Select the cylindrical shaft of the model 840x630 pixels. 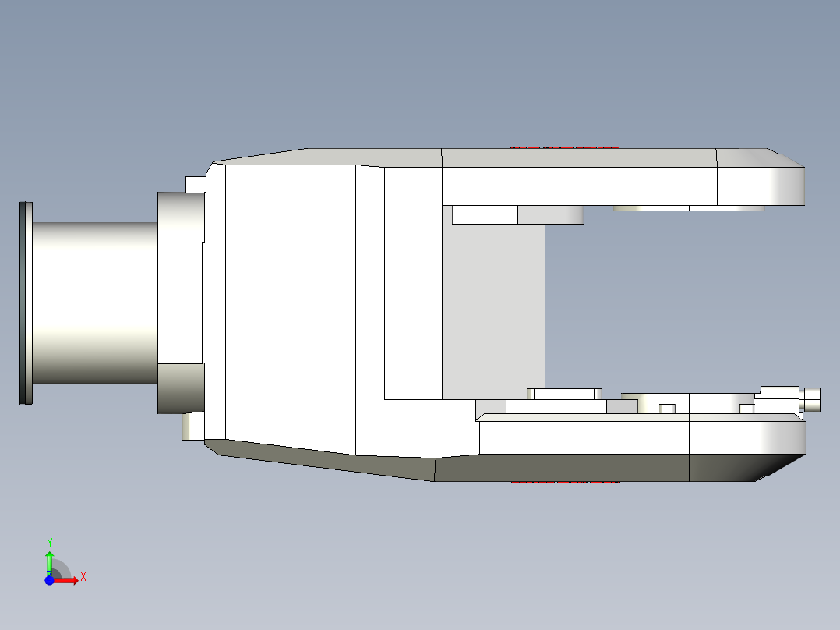point(94,304)
